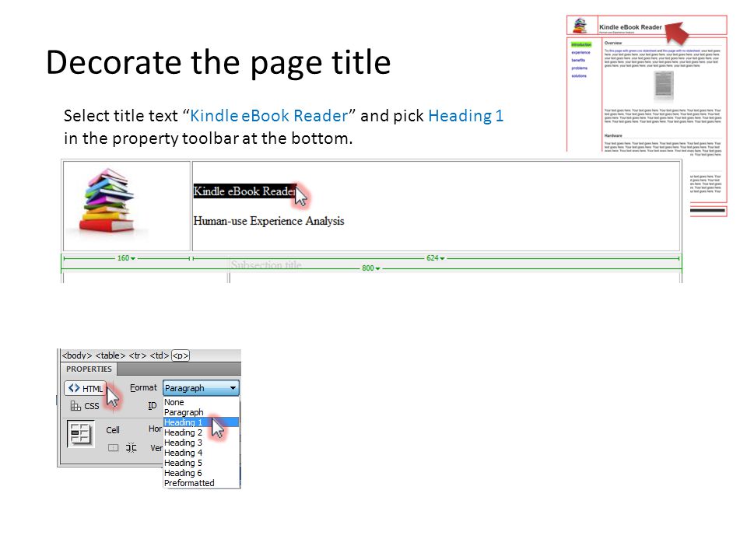
Task: Open the 160 column width dropdown
Action: click(126, 258)
